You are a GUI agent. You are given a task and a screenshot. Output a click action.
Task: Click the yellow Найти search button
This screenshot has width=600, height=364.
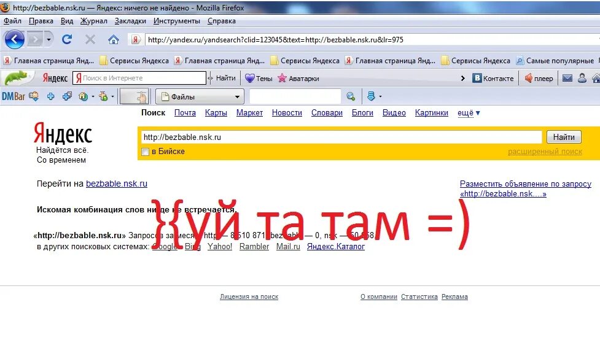pos(564,137)
